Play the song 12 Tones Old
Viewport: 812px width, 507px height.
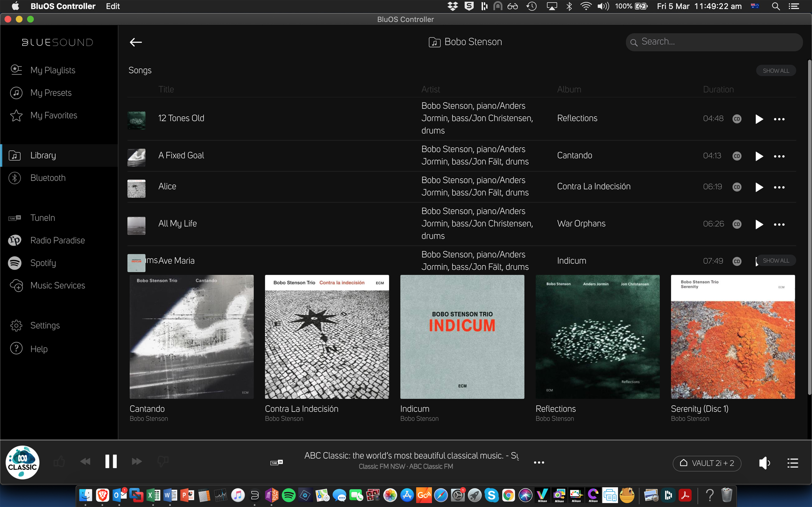coord(759,119)
